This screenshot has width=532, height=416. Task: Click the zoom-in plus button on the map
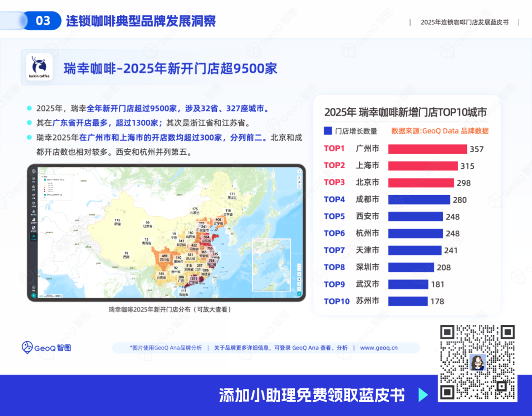[x=299, y=266]
